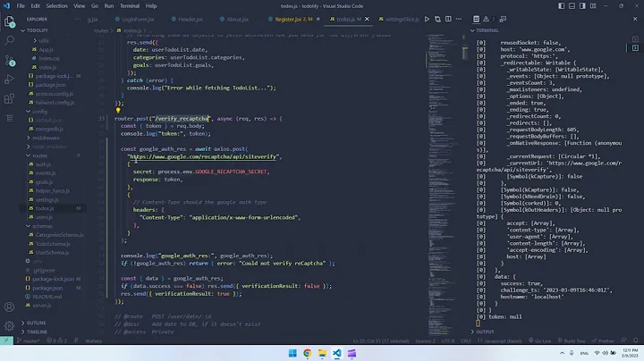
Task: Open the Terminal menu
Action: 130,5
